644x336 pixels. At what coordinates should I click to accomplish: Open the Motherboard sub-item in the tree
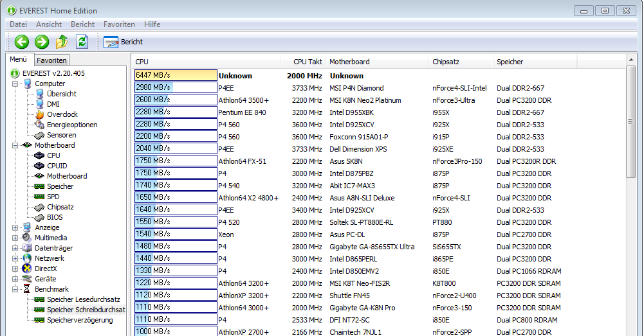click(67, 176)
